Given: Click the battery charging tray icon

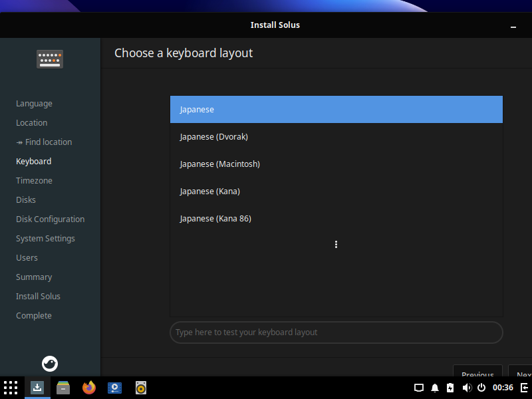Looking at the screenshot, I should point(450,388).
